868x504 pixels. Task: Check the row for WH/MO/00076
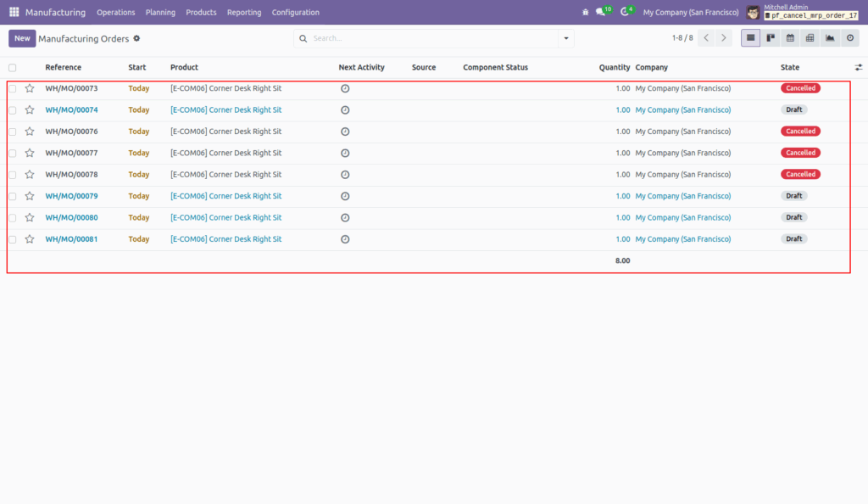point(12,132)
